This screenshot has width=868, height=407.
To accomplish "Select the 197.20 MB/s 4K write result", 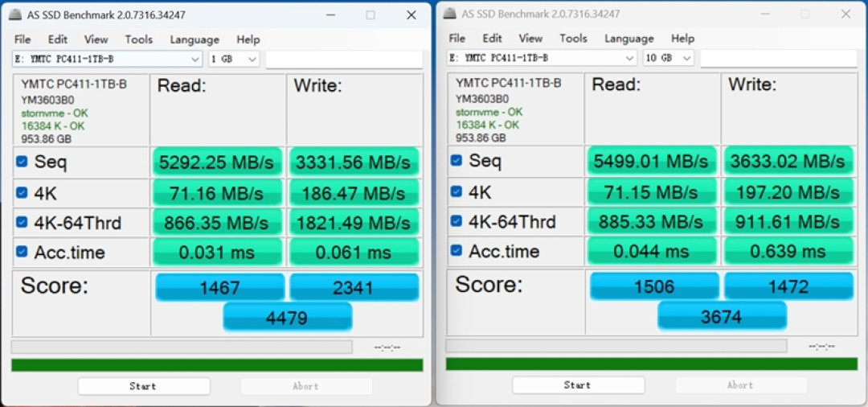I will [x=788, y=192].
